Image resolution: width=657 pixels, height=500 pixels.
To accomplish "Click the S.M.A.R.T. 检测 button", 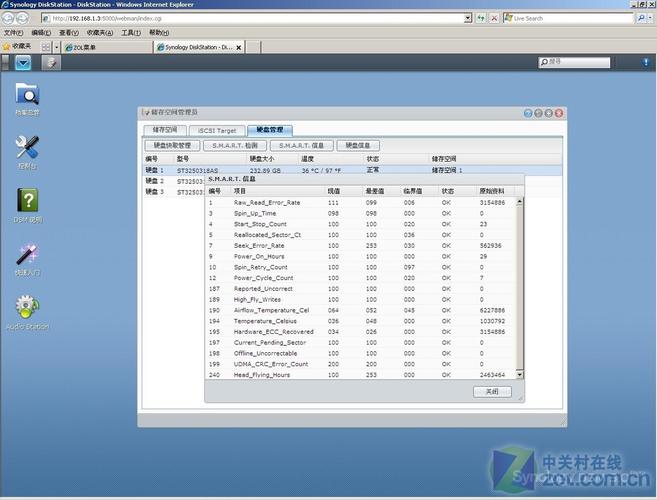I will point(235,145).
